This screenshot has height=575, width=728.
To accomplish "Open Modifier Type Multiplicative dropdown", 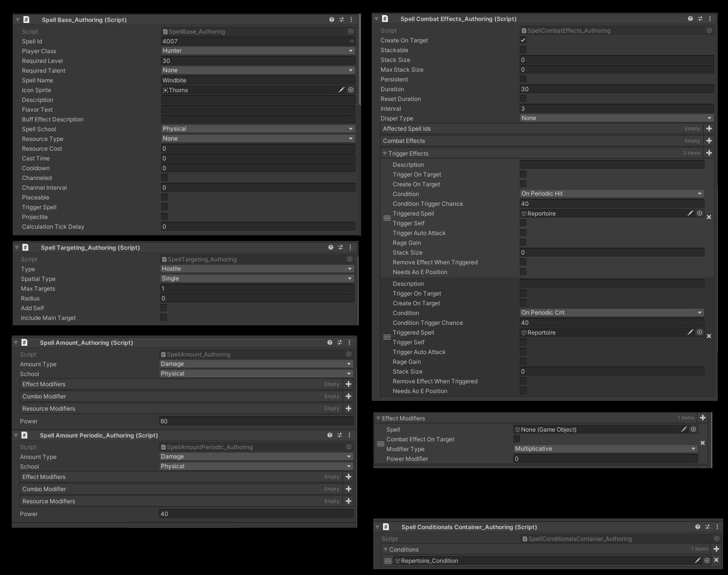I will click(605, 449).
